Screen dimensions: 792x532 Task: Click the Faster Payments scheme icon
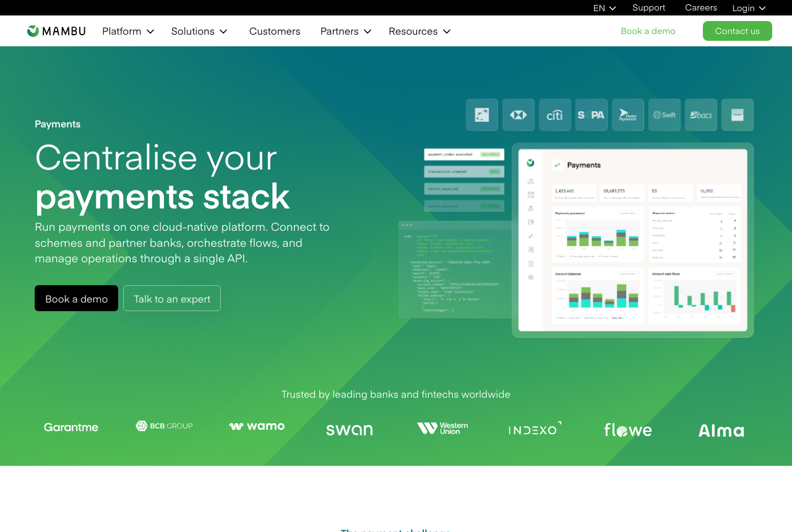(x=628, y=115)
